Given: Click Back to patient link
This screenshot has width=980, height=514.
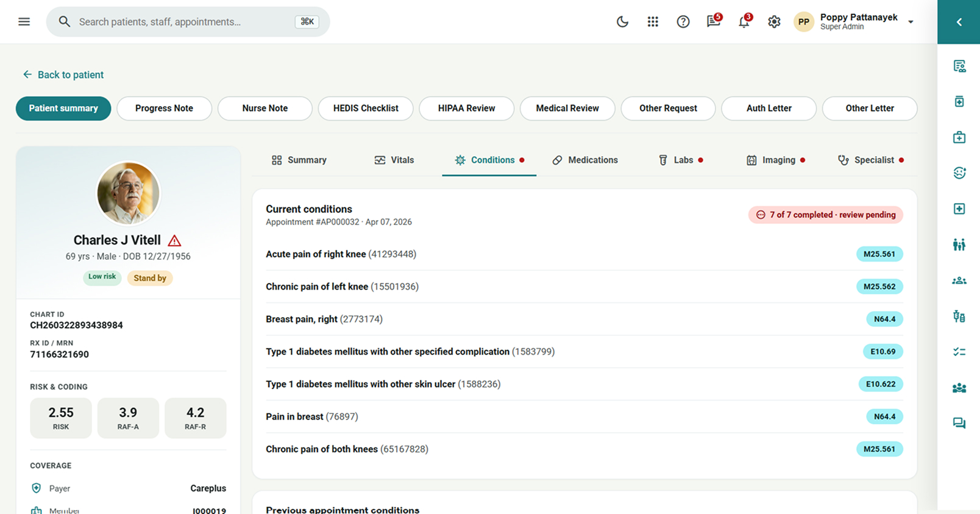Looking at the screenshot, I should pyautogui.click(x=63, y=74).
